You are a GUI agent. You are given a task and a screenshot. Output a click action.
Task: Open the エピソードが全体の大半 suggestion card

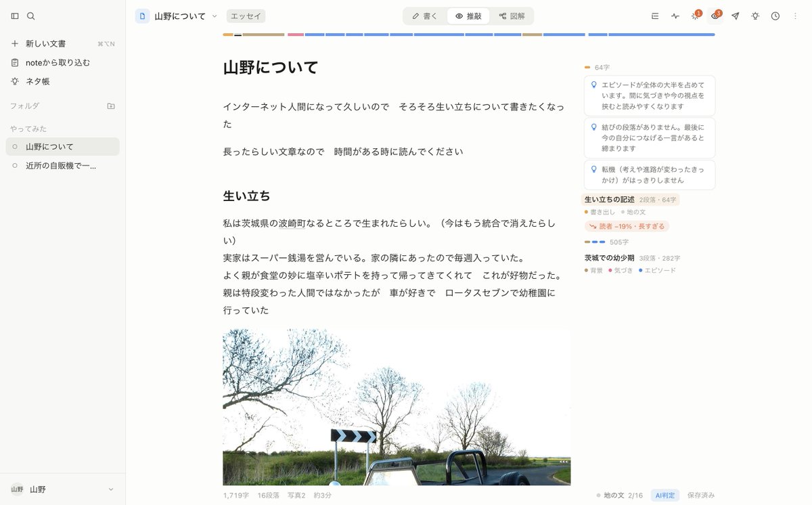[x=650, y=95]
